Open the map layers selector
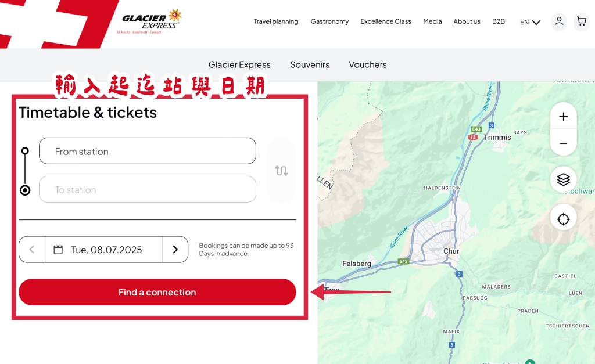 tap(564, 179)
